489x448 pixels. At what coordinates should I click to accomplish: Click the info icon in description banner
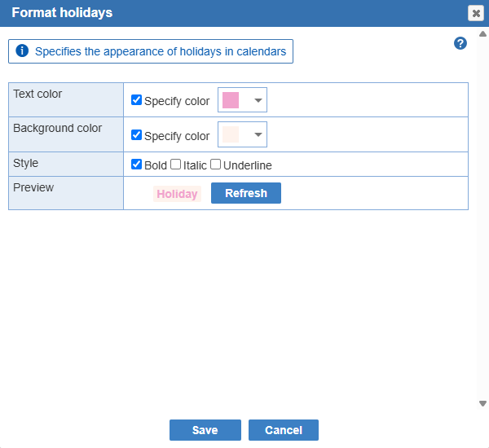22,51
